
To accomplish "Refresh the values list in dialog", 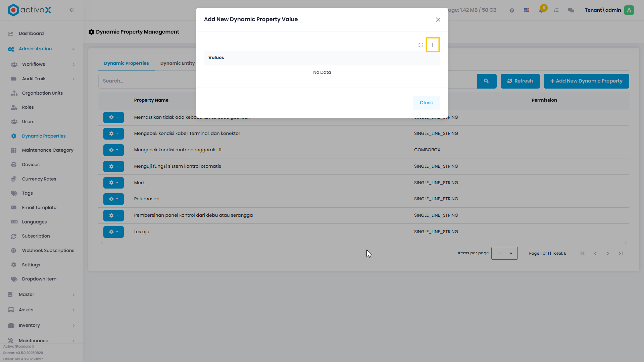I will coord(420,45).
